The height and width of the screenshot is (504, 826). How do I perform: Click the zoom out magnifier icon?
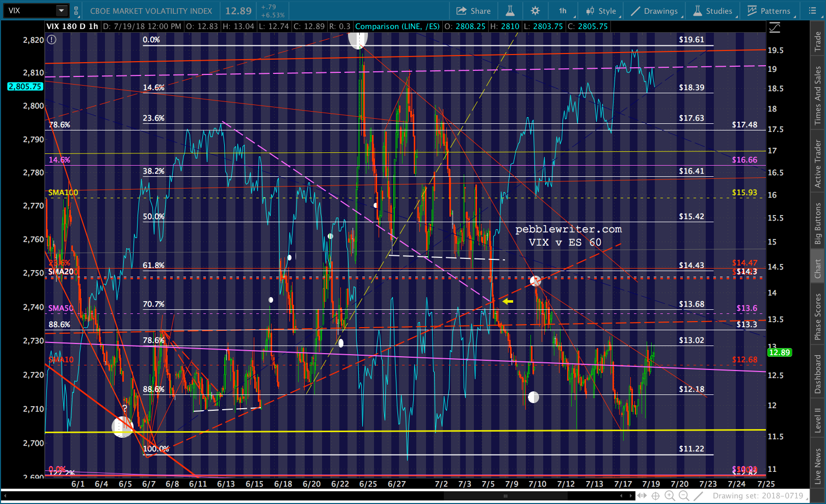pyautogui.click(x=684, y=496)
